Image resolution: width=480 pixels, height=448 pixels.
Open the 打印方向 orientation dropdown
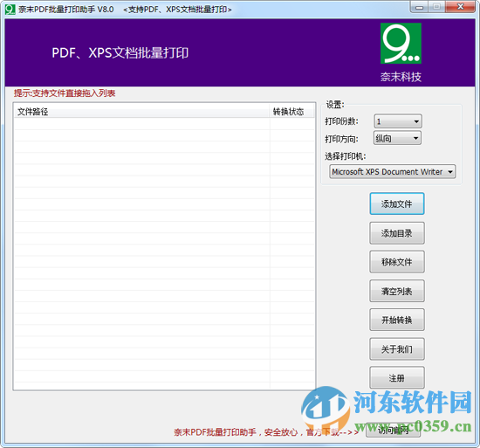click(x=397, y=138)
